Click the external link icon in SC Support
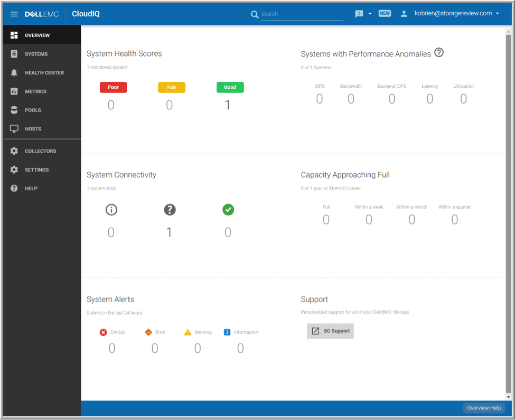The width and height of the screenshot is (515, 420). point(315,331)
